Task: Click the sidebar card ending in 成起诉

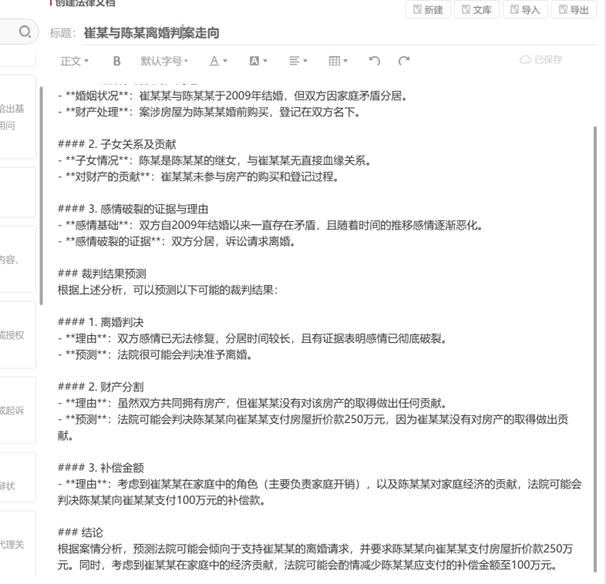Action: [17, 410]
